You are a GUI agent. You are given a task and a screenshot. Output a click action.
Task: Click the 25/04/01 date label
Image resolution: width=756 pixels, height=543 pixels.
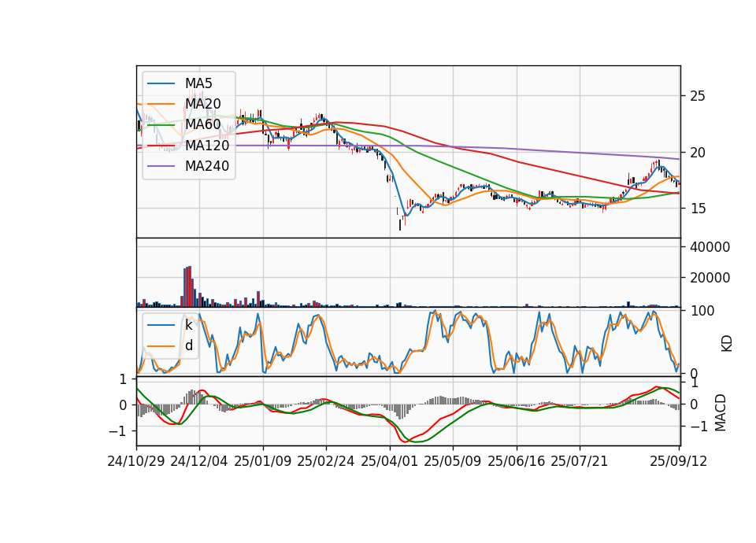tap(389, 461)
